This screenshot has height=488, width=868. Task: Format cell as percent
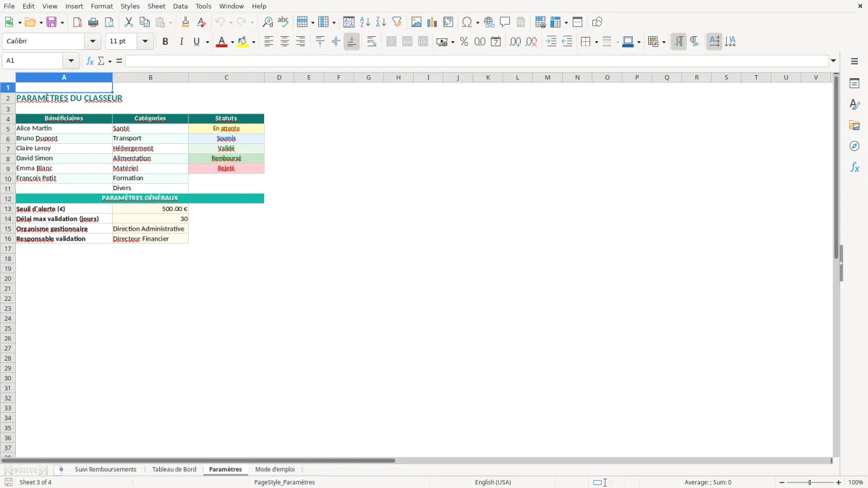pyautogui.click(x=464, y=42)
